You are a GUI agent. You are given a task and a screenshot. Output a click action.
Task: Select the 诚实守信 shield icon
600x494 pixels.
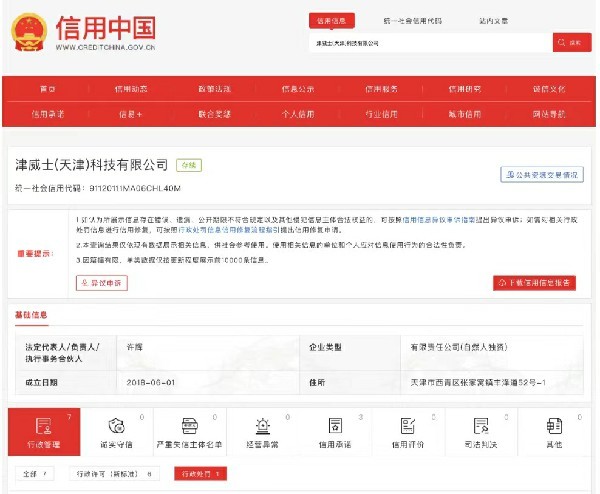[x=117, y=432]
